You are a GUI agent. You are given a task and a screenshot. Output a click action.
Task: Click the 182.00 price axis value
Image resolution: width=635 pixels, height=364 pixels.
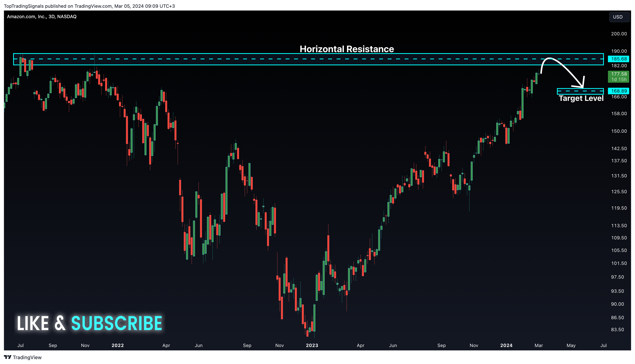(x=619, y=66)
